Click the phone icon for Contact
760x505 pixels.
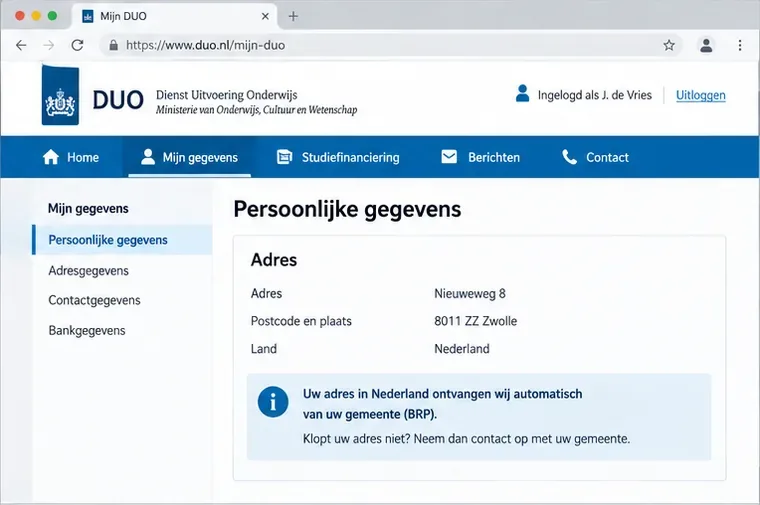click(570, 157)
